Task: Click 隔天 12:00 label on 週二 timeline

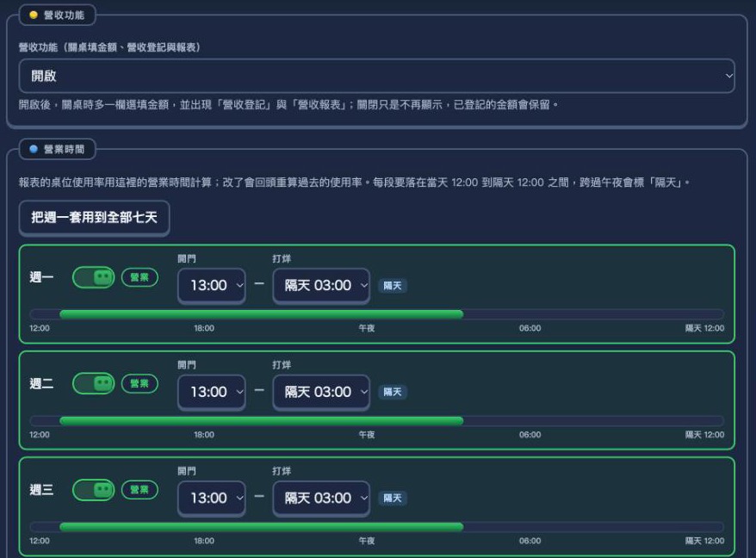Action: (705, 435)
